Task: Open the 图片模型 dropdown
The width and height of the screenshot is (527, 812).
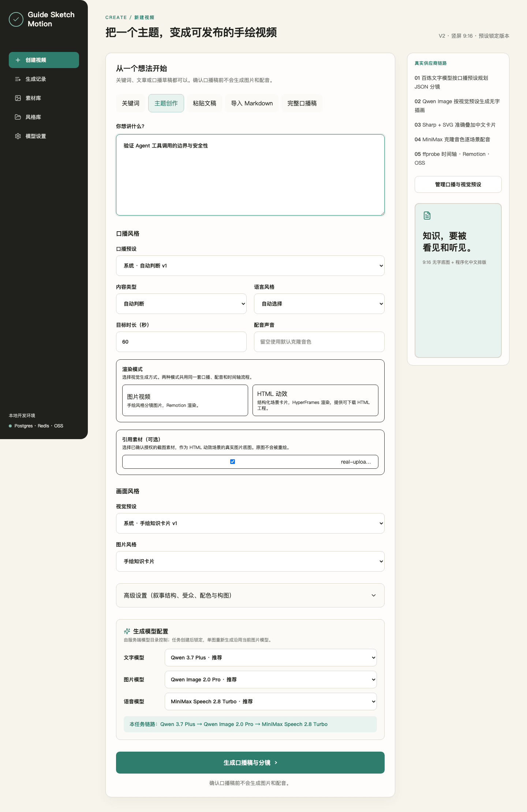Action: pos(271,680)
